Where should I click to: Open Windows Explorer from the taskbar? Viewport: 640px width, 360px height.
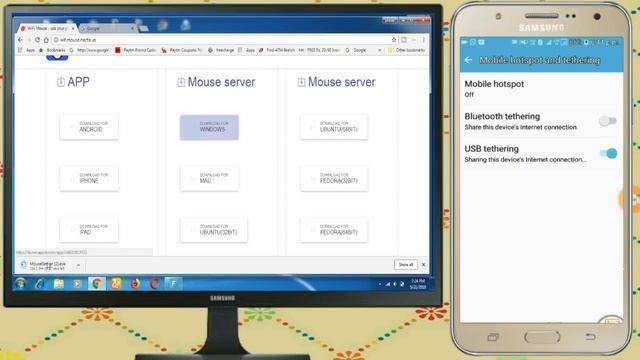[58, 283]
